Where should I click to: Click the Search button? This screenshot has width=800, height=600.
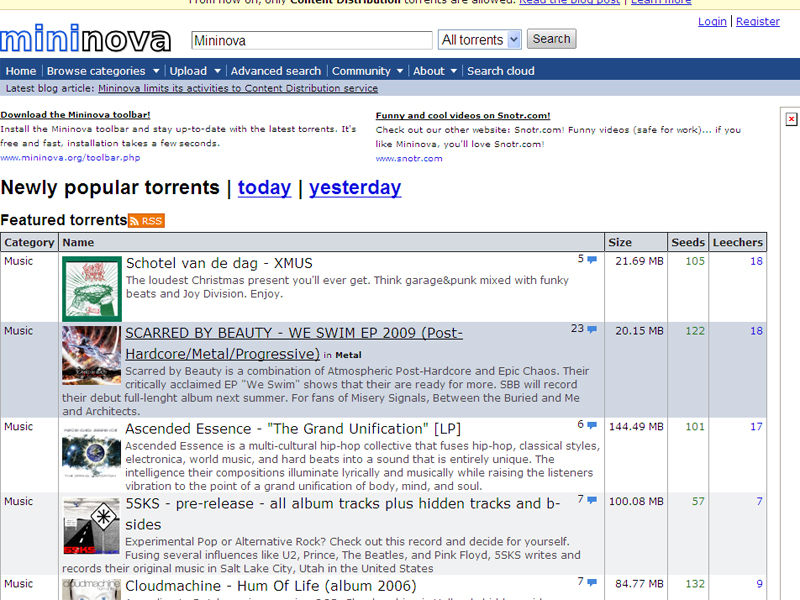pyautogui.click(x=552, y=39)
